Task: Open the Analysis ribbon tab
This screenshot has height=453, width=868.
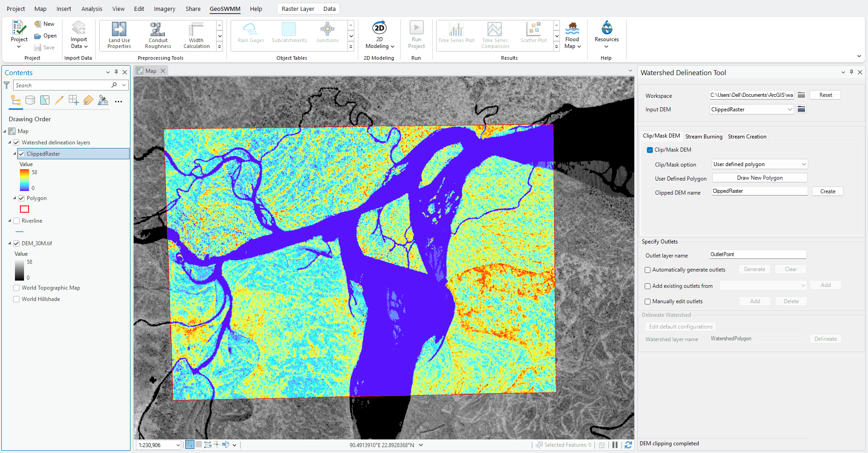Action: coord(92,9)
